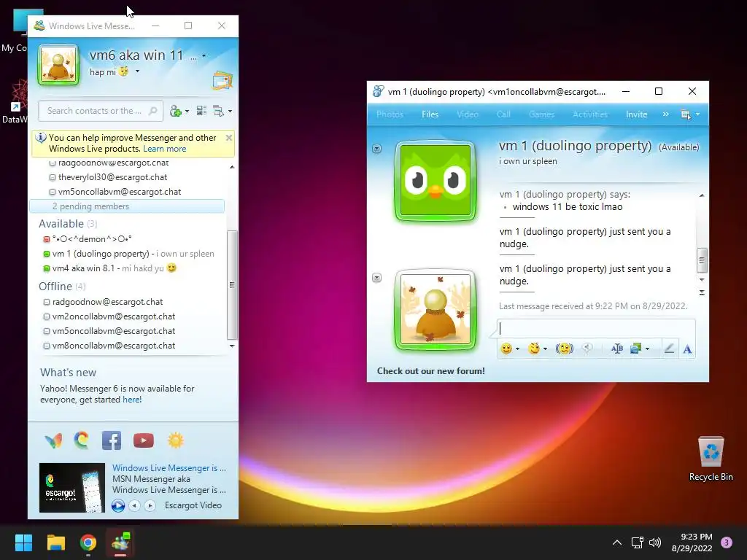Open the Files menu in chat
Image resolution: width=747 pixels, height=560 pixels.
(x=430, y=114)
